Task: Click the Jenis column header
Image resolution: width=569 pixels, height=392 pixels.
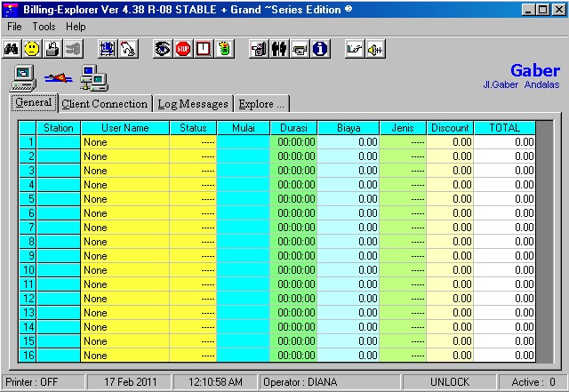Action: (x=403, y=128)
